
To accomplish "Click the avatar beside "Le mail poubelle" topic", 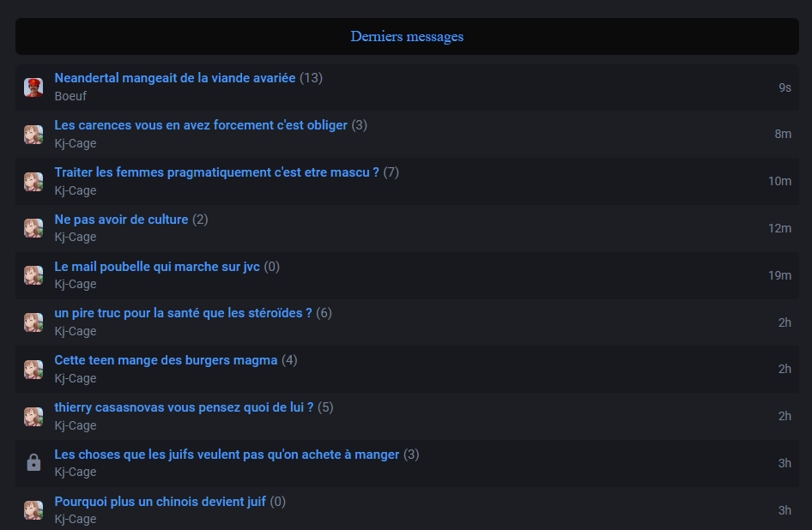I will pos(33,275).
